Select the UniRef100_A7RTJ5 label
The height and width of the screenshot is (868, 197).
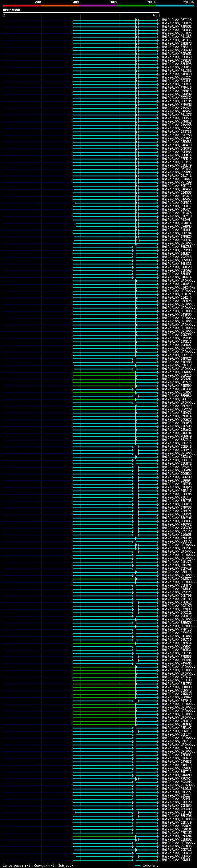click(177, 630)
